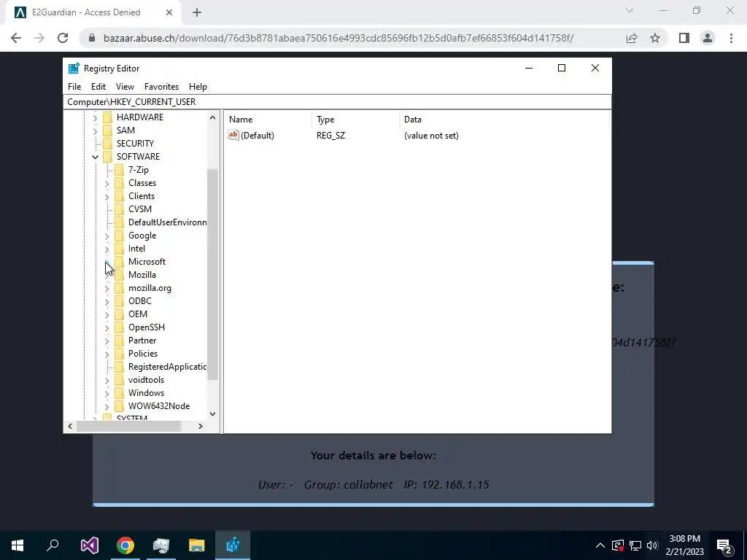Sort by the Data column header

pos(504,120)
